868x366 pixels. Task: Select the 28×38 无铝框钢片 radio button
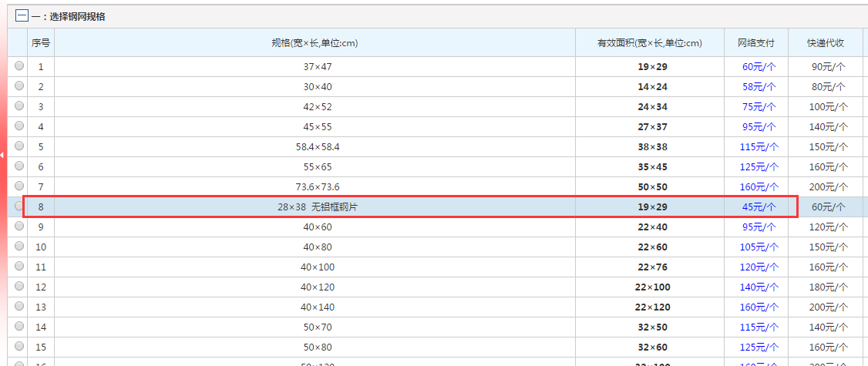[x=19, y=207]
